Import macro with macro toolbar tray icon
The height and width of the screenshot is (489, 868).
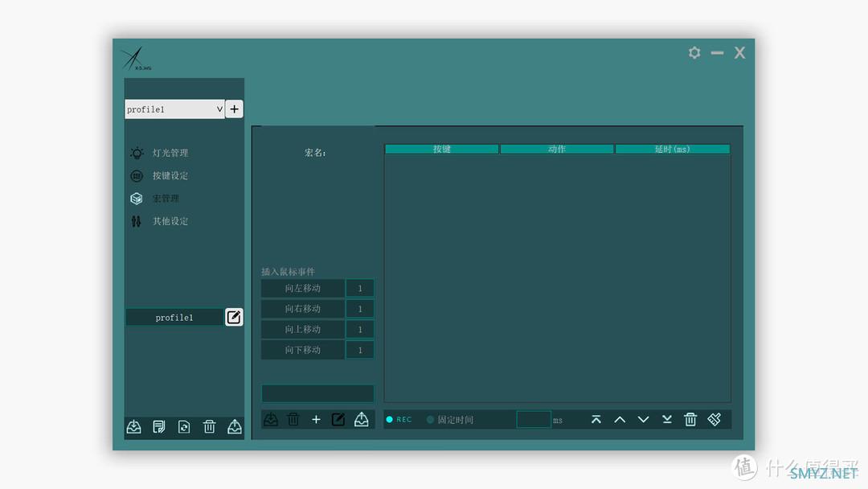pos(271,419)
